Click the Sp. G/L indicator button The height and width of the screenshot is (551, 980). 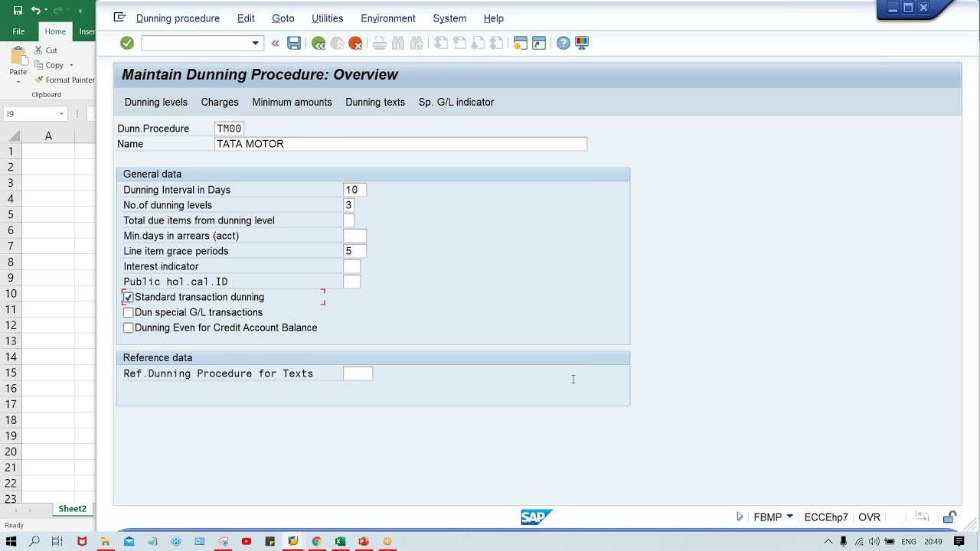coord(456,102)
